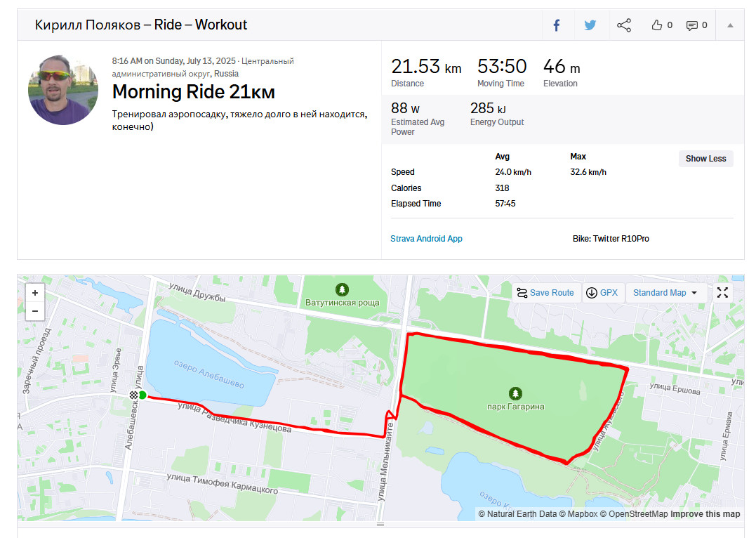This screenshot has height=538, width=756.
Task: Share activity on Facebook icon
Action: (557, 25)
